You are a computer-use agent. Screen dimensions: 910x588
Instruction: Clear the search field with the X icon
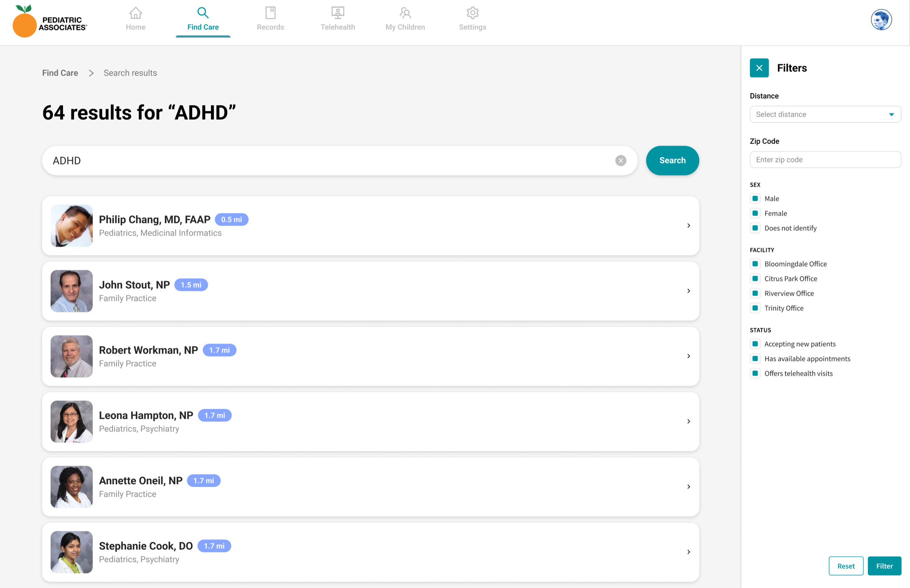[x=620, y=161]
